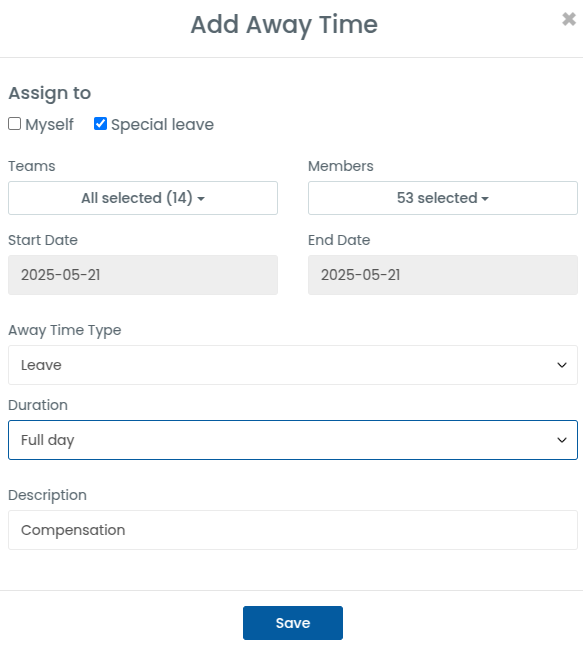Viewport: 583px width, 649px height.
Task: Click the Description field containing Compensation
Action: pyautogui.click(x=293, y=530)
